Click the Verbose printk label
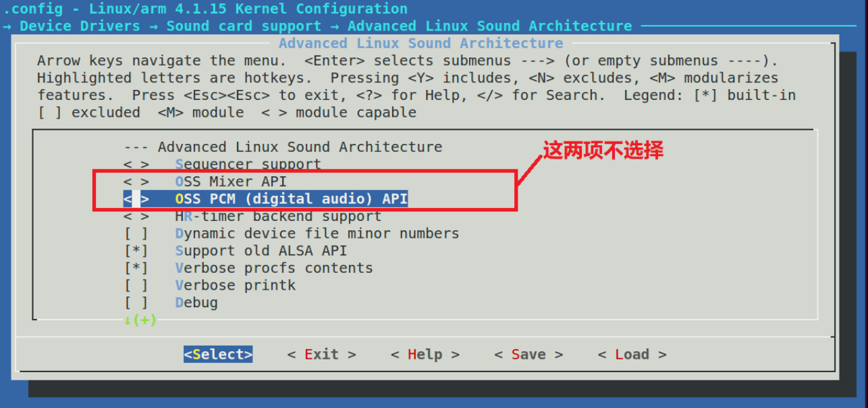The width and height of the screenshot is (868, 408). [236, 286]
